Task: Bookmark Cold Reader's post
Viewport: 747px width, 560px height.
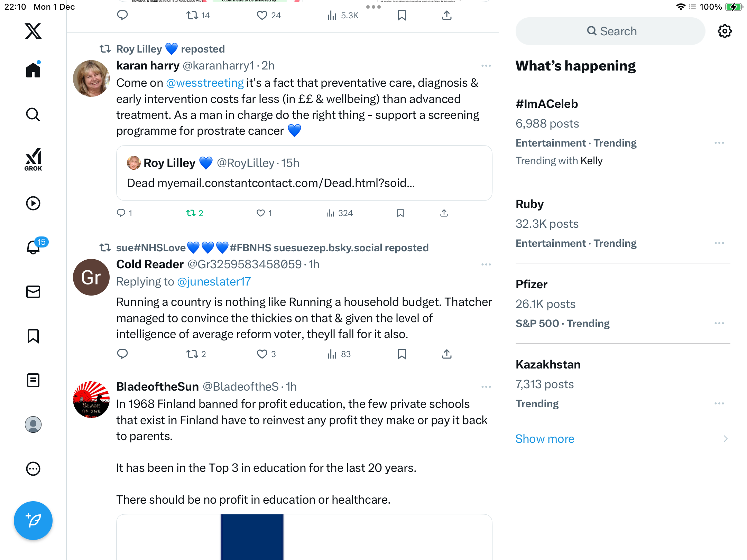Action: (402, 354)
